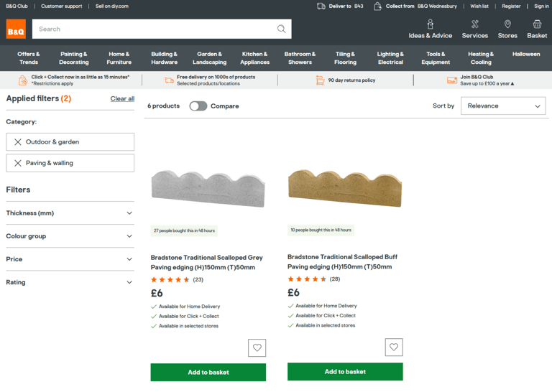This screenshot has width=552, height=392.
Task: Remove the Outdoor & garden filter
Action: pyautogui.click(x=17, y=141)
